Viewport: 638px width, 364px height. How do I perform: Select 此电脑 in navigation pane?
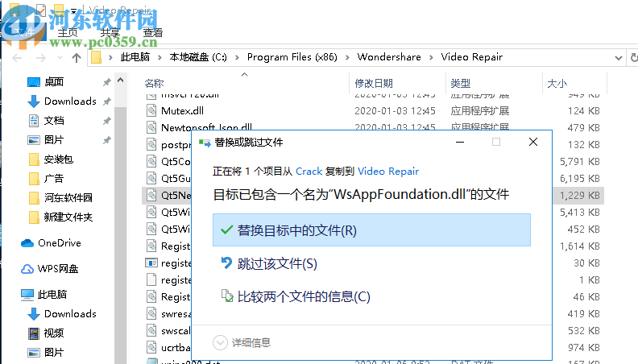[x=52, y=295]
